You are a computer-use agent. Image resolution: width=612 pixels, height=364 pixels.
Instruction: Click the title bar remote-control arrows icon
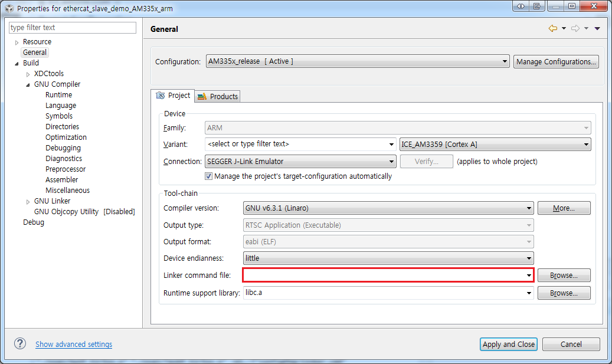coord(521,6)
